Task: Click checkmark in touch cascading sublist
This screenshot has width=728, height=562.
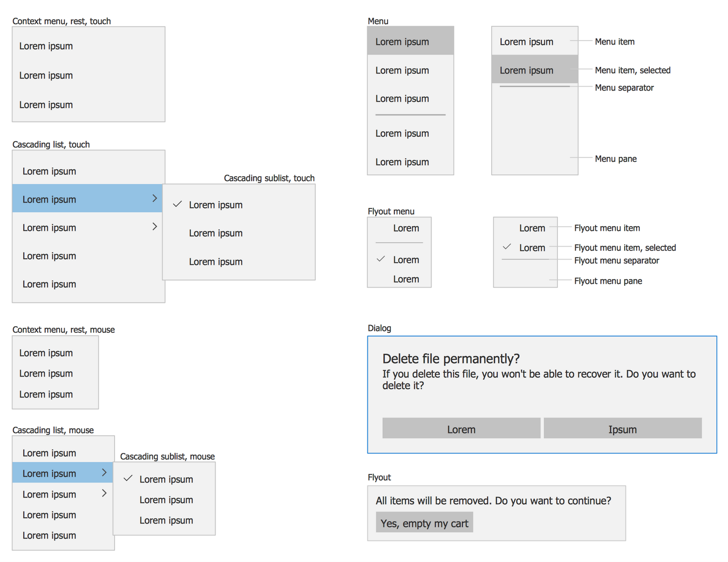Action: click(177, 204)
